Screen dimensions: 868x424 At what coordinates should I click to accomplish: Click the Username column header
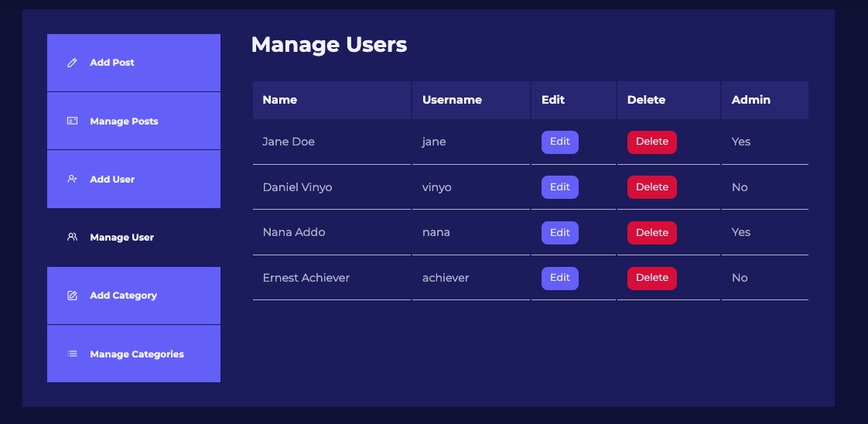(x=471, y=100)
